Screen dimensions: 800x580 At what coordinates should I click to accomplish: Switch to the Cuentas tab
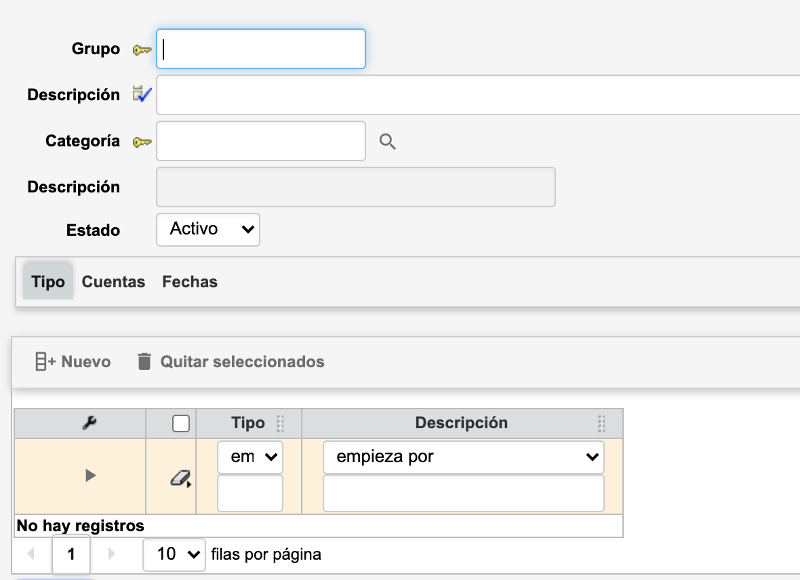pos(113,281)
